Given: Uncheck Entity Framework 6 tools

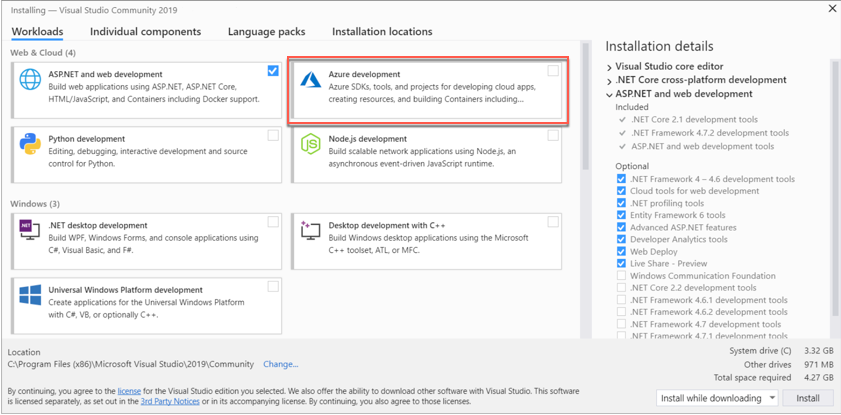Looking at the screenshot, I should (x=621, y=215).
